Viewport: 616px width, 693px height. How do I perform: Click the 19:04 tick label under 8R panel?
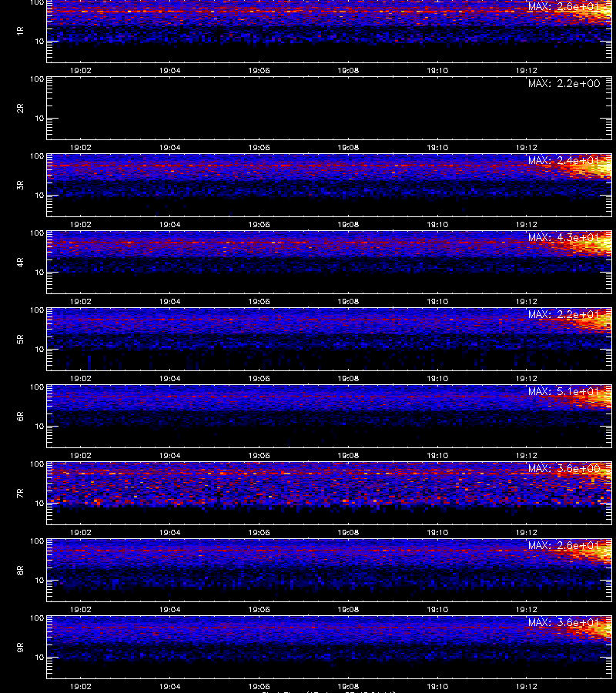tap(169, 610)
